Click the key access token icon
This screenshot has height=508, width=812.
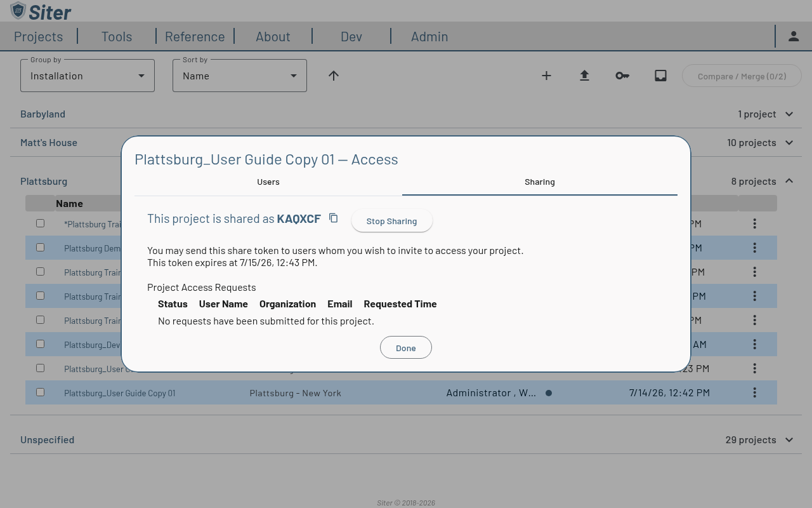(x=622, y=76)
